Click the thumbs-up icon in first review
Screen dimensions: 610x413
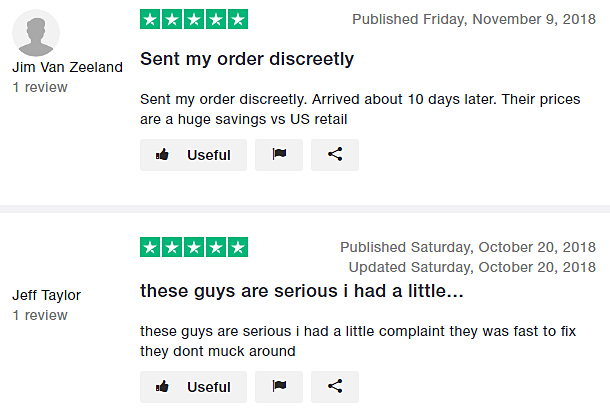(x=162, y=155)
